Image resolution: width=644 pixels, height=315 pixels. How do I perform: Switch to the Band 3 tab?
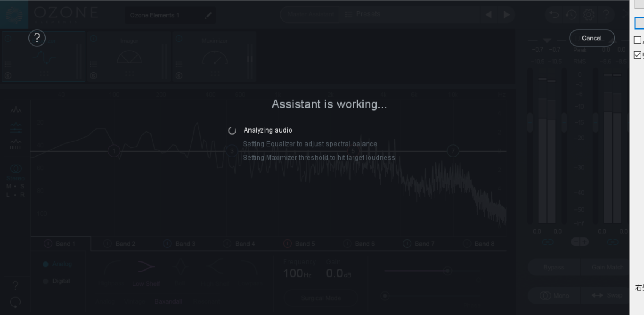click(180, 244)
